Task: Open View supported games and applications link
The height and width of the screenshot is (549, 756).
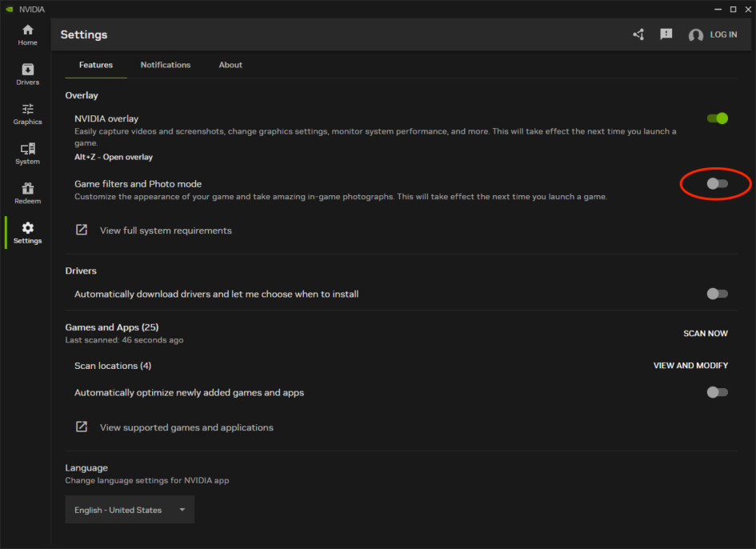Action: 186,427
